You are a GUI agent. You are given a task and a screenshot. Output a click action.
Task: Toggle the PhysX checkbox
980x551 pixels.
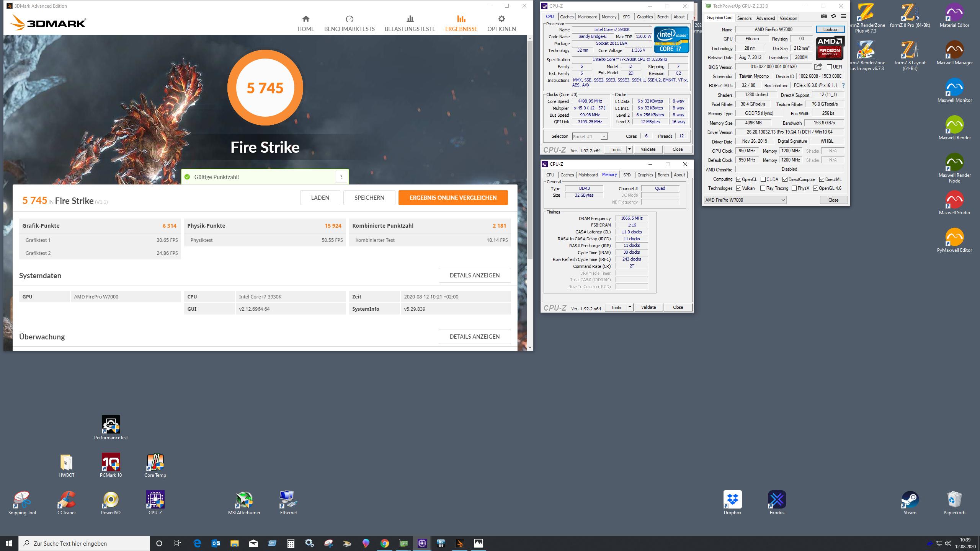794,188
